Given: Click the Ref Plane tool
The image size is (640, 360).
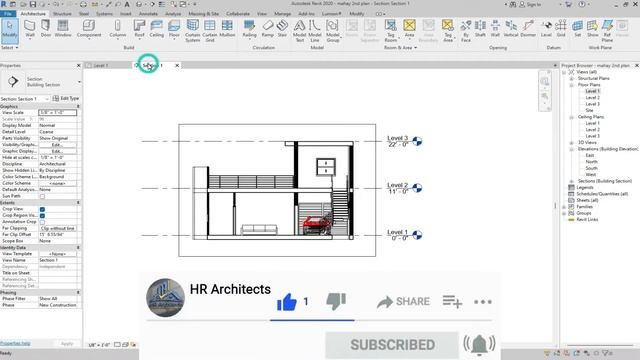Looking at the screenshot, I should (607, 31).
